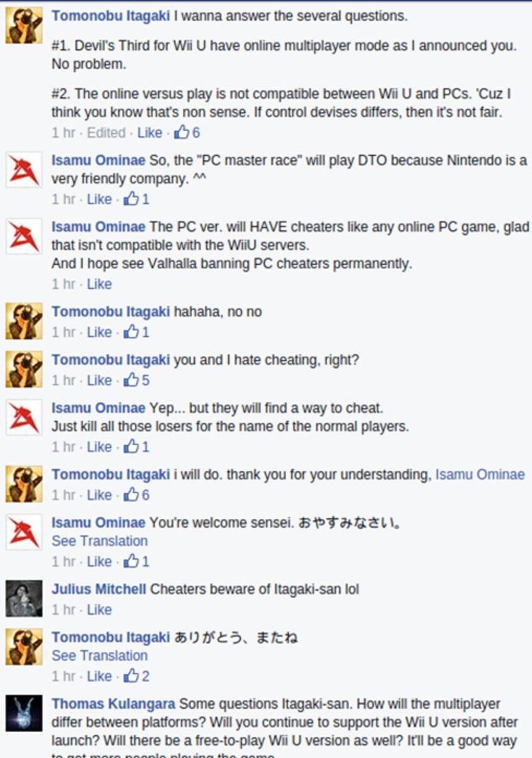Open tagged Isamu Ominae mention link

click(x=480, y=474)
